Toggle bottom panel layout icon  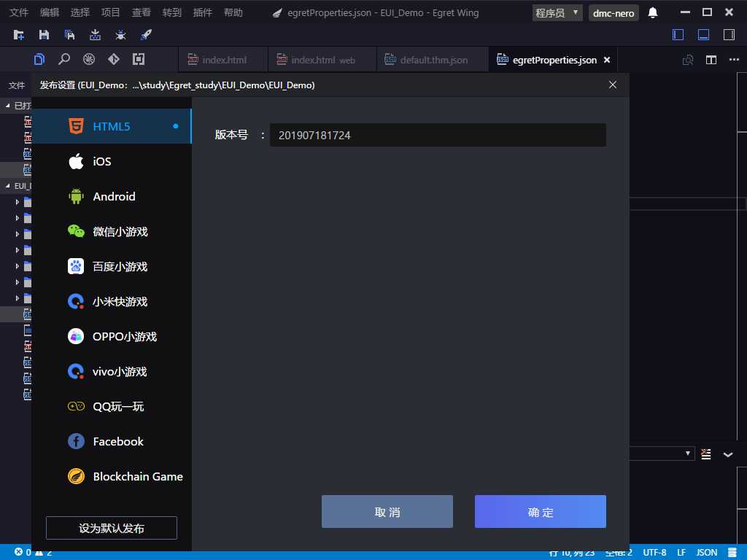pyautogui.click(x=704, y=35)
